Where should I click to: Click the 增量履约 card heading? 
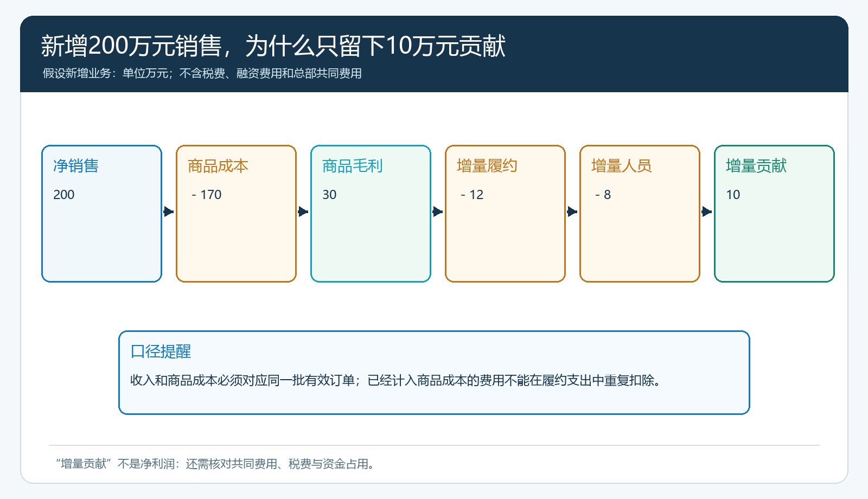click(x=487, y=166)
